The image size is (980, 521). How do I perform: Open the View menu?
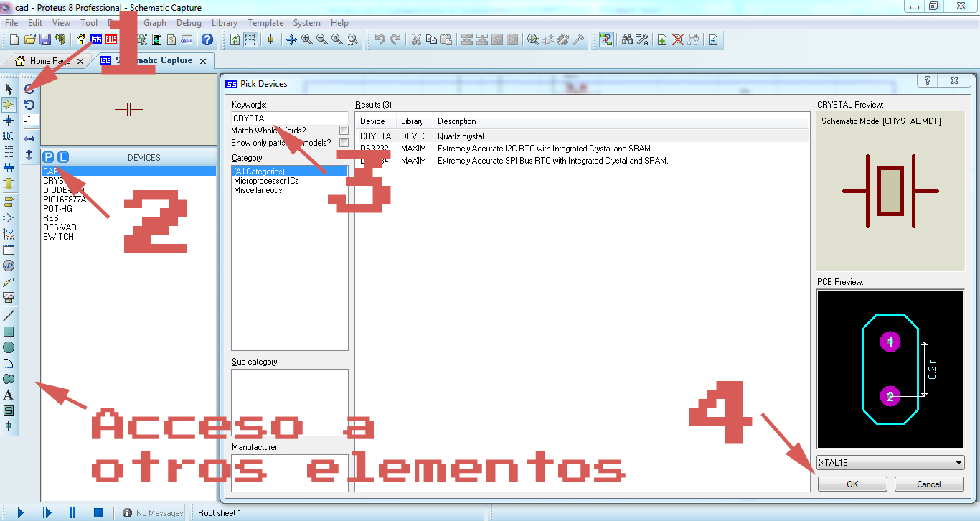pos(62,23)
